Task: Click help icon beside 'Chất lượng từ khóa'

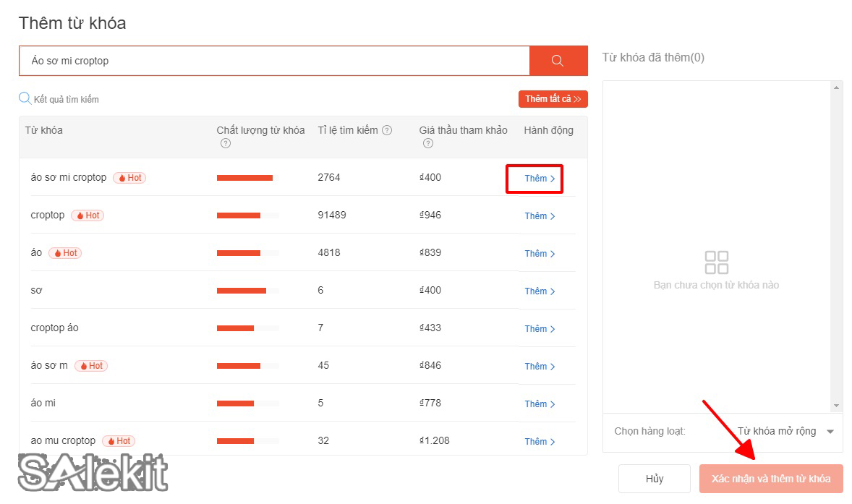Action: point(225,143)
